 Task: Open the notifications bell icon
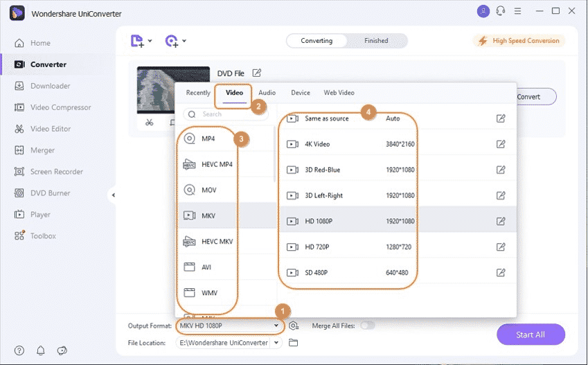(40, 350)
